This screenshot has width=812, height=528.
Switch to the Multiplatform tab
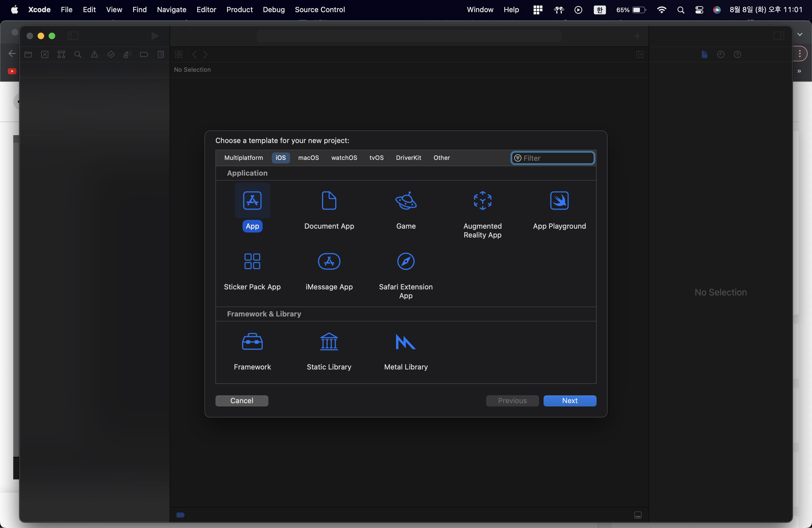coord(243,158)
